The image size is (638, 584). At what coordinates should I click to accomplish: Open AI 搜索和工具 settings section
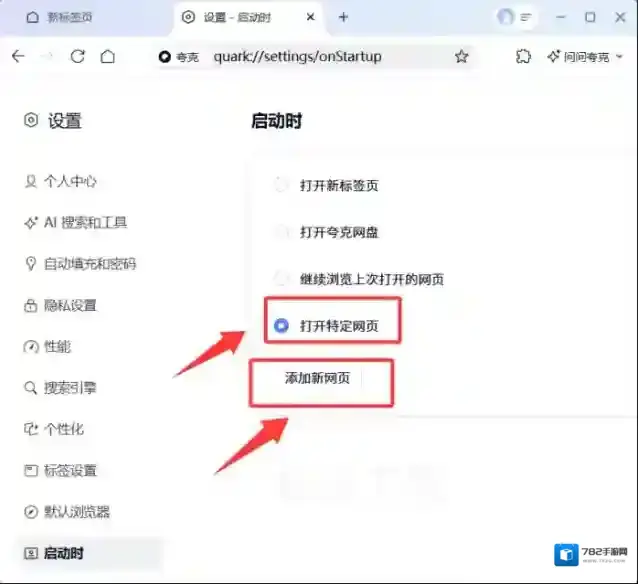pos(84,223)
